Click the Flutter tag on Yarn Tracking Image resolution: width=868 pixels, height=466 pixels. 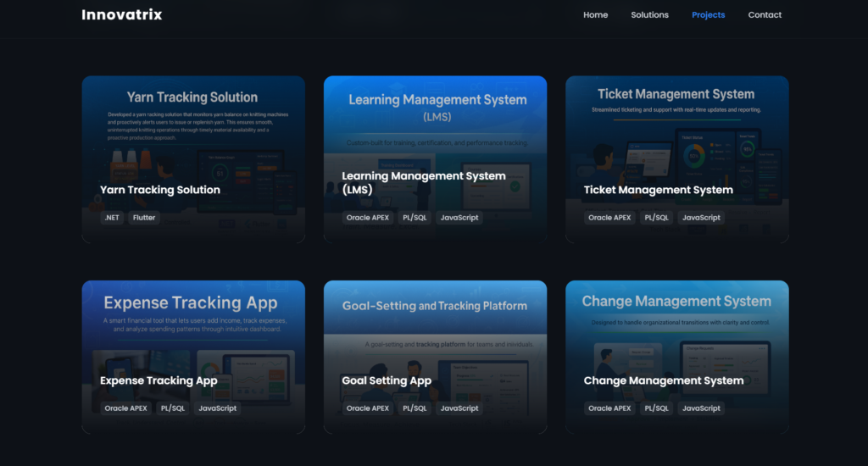tap(144, 218)
